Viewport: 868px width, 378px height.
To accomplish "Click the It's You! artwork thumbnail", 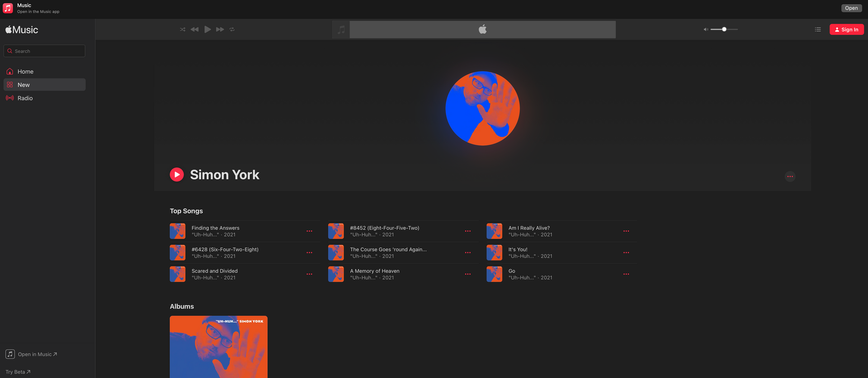I will click(x=495, y=253).
